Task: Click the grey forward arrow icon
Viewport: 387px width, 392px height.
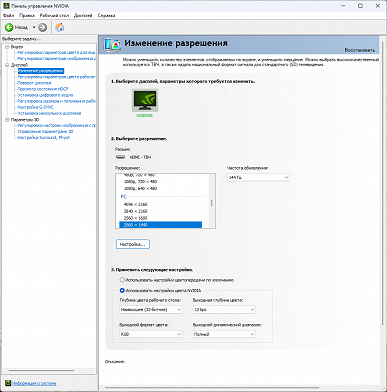Action: coord(42,27)
